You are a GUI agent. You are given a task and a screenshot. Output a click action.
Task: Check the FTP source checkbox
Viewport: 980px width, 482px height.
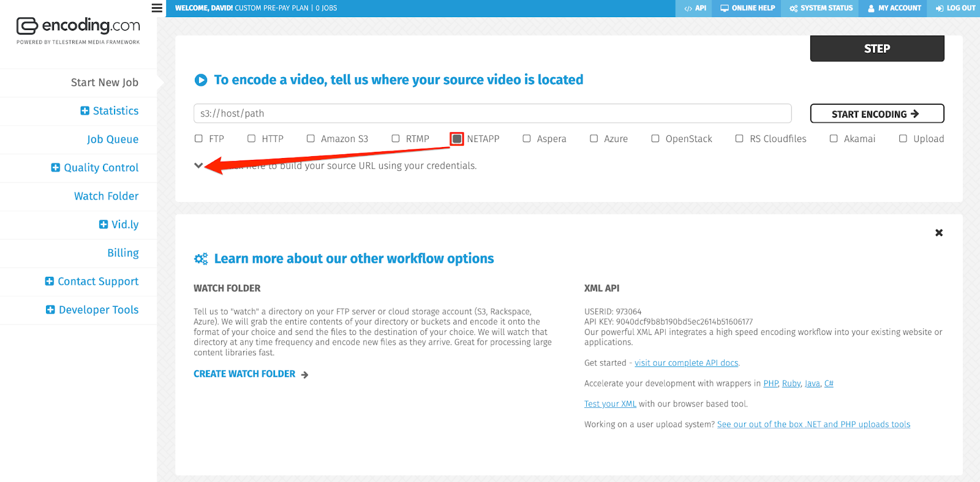click(198, 138)
